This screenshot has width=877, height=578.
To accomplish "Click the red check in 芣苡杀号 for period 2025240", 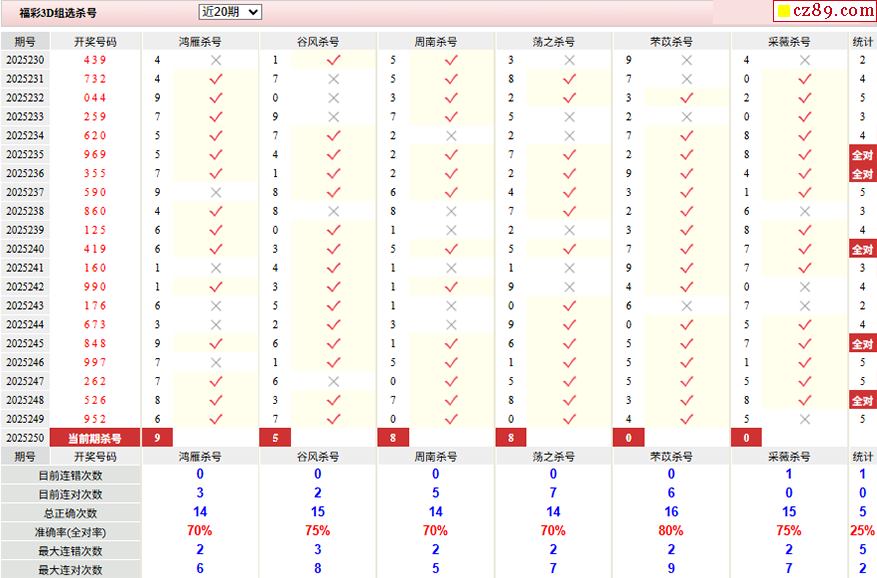I will [687, 249].
